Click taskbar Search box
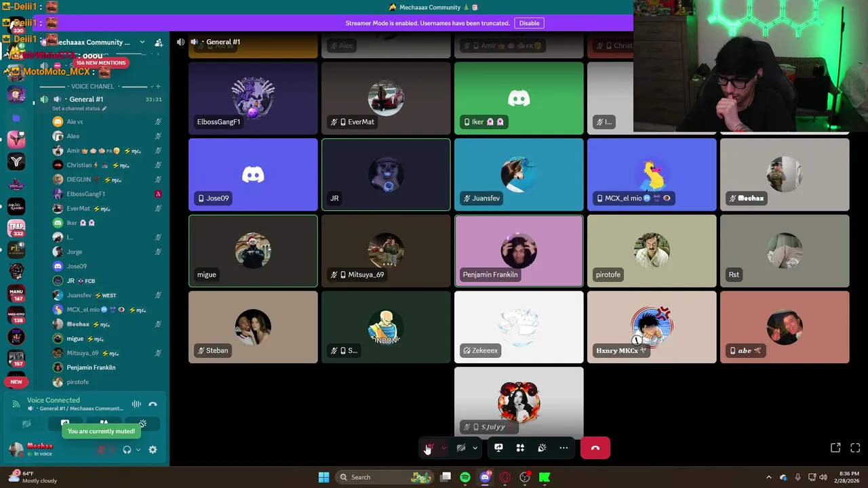Viewport: 868px width, 488px height. point(384,477)
